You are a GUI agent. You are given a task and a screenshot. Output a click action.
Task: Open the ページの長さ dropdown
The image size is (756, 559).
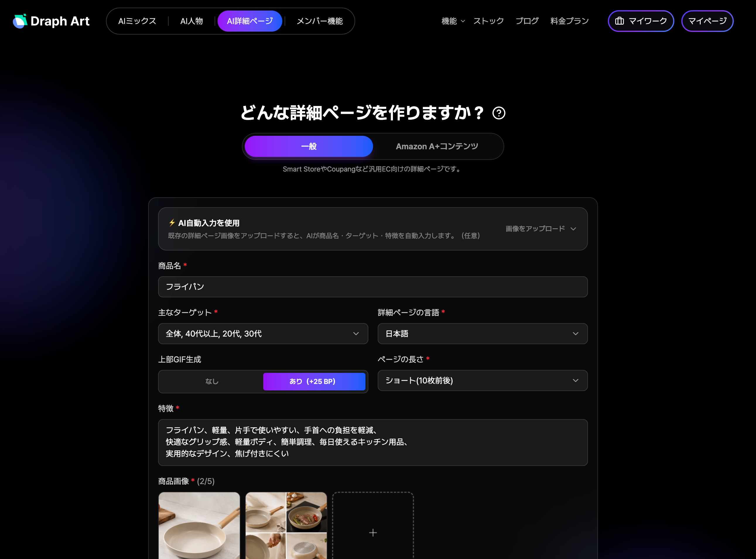click(x=483, y=380)
